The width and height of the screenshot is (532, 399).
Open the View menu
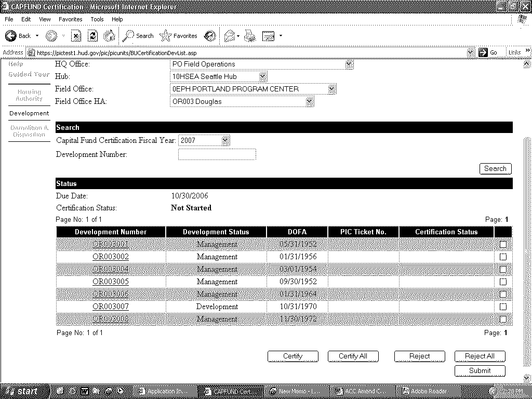[45, 19]
